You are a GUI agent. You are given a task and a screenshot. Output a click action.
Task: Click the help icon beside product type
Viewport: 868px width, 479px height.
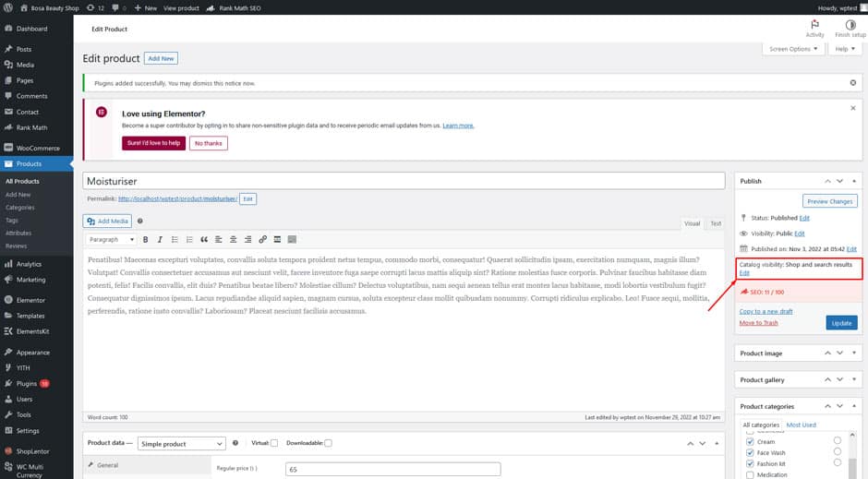[235, 443]
